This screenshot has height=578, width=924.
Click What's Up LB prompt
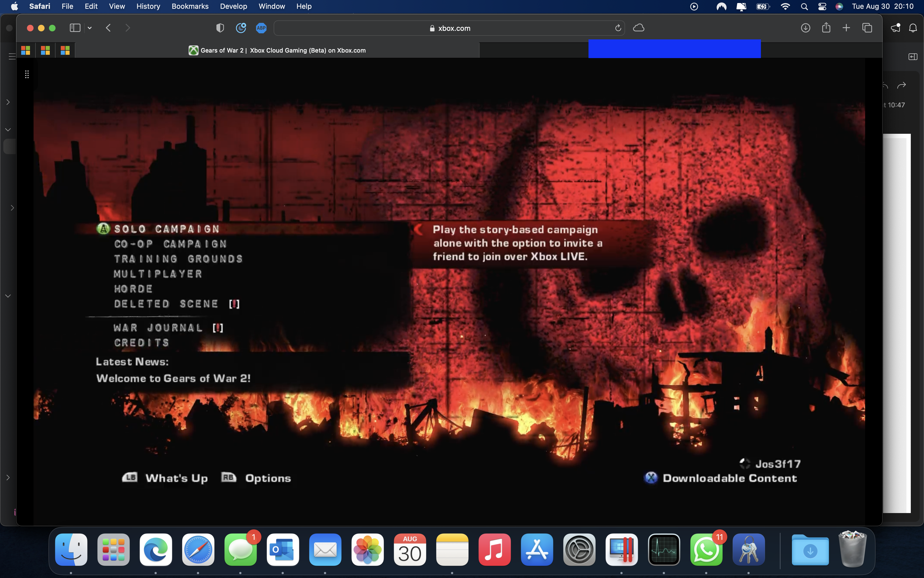click(x=165, y=478)
